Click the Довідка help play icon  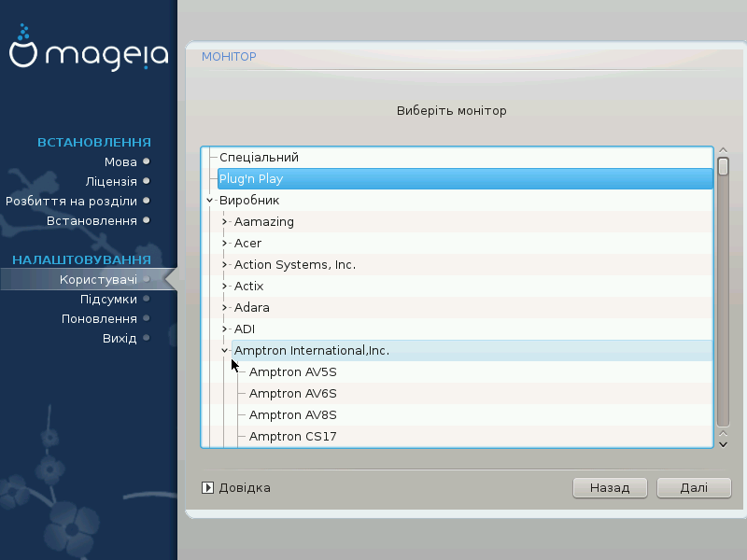pos(207,487)
